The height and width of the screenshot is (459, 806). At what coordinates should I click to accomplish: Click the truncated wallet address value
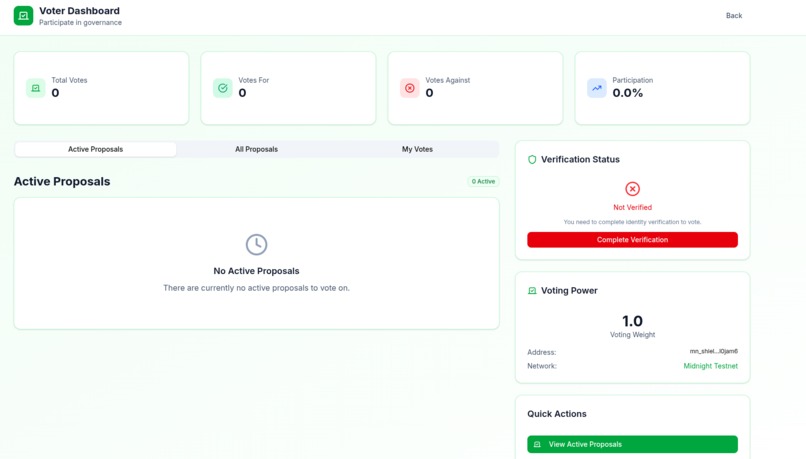(713, 351)
